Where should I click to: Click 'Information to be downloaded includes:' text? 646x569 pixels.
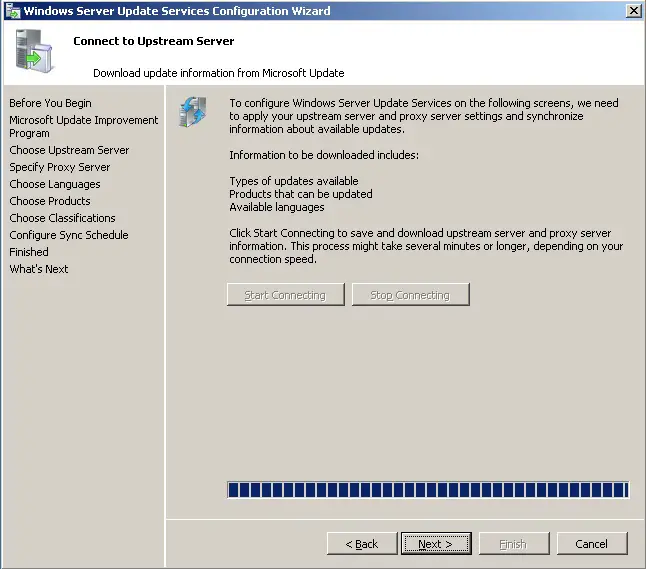[324, 155]
